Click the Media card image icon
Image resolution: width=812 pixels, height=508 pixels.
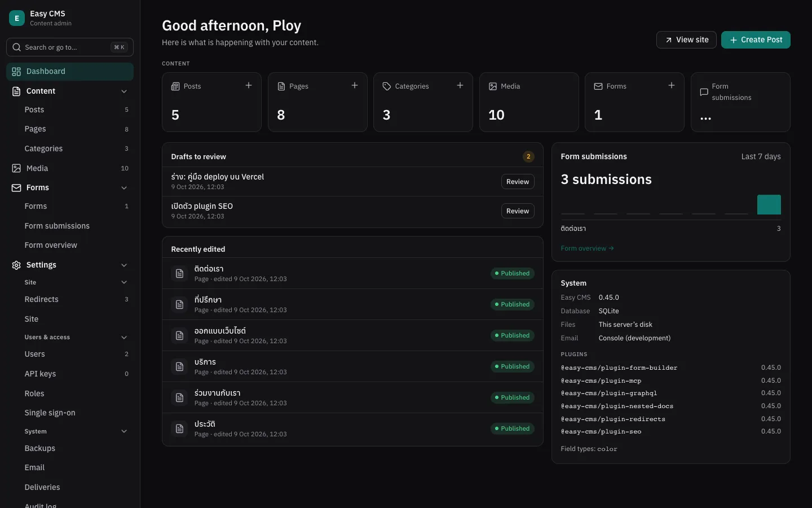tap(493, 86)
